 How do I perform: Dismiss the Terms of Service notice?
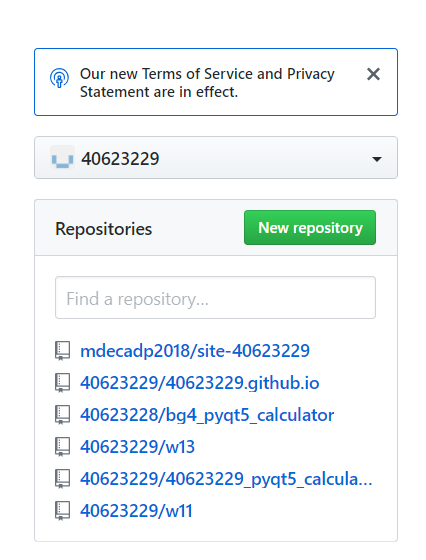coord(373,74)
